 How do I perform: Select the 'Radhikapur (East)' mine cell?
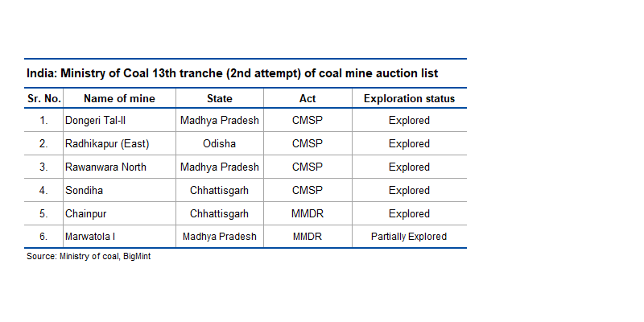107,144
